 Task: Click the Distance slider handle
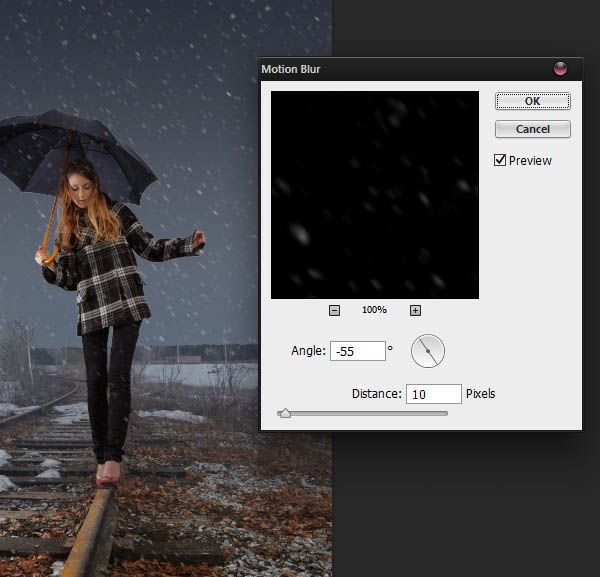pos(285,412)
